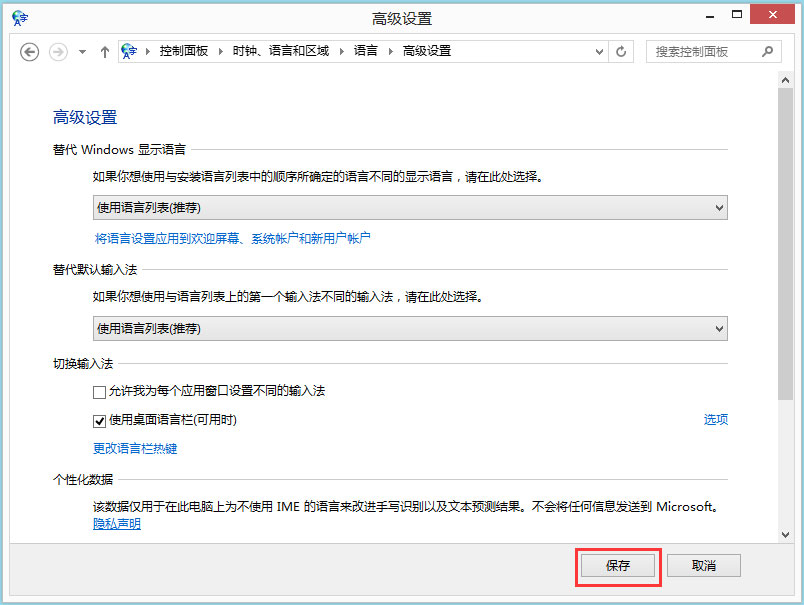Click the search magnifier icon
This screenshot has height=605, width=804.
[768, 51]
